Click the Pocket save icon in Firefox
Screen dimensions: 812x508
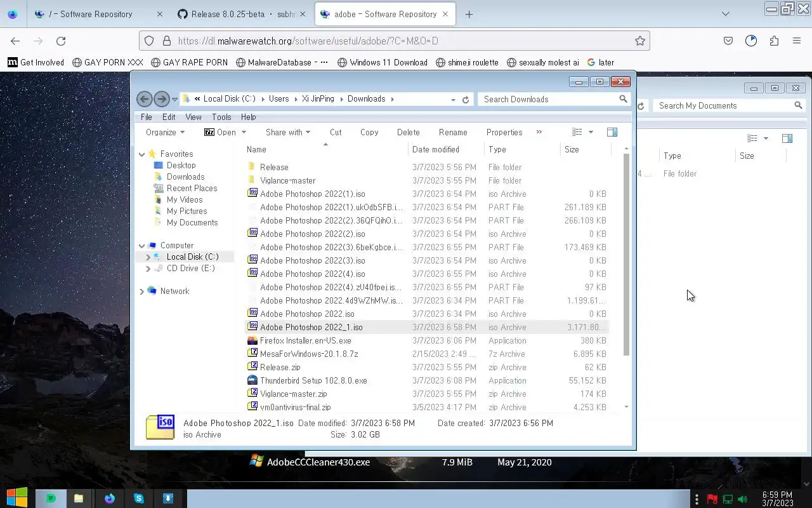tap(728, 41)
